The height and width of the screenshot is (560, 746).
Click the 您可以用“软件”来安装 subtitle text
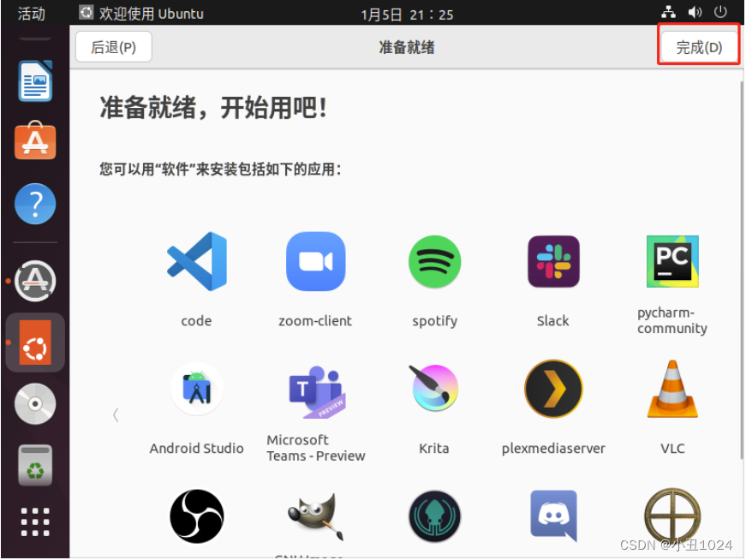[x=220, y=170]
